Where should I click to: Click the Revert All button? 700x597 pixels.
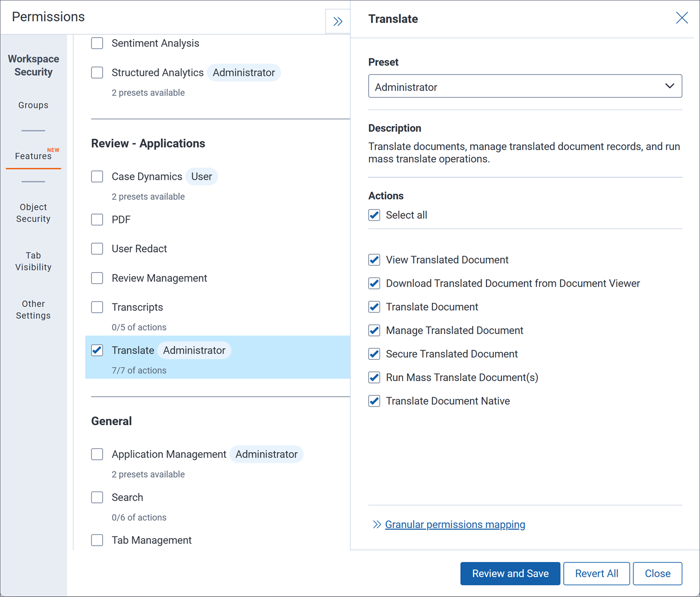pyautogui.click(x=596, y=574)
